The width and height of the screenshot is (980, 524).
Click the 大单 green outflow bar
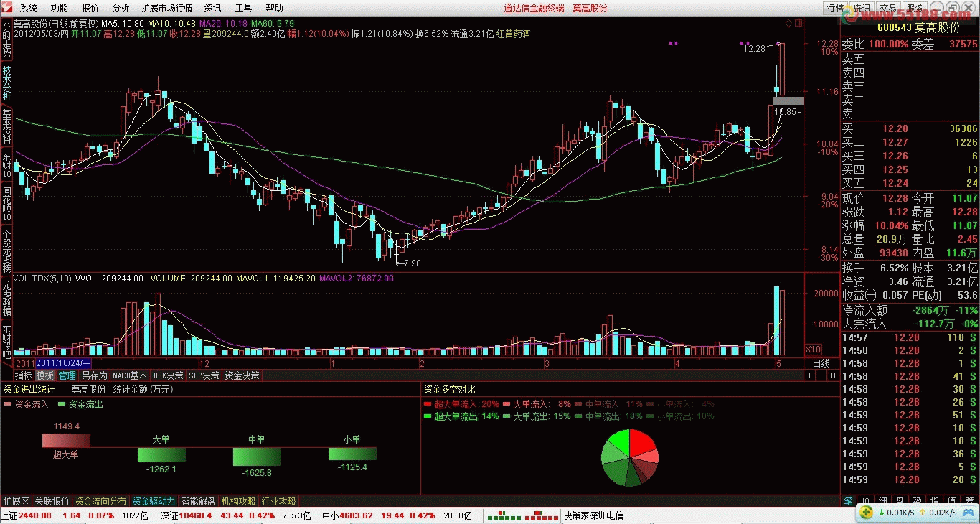coord(161,455)
